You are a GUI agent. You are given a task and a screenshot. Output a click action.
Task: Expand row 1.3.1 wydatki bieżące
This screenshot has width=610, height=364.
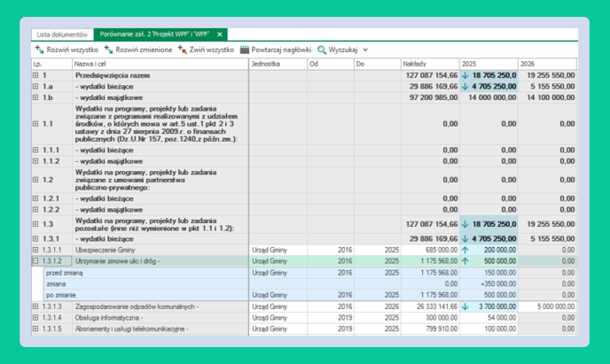pos(35,238)
